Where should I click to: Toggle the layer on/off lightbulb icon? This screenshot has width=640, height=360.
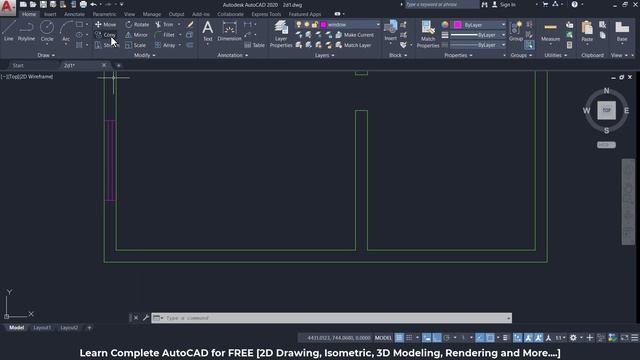click(298, 24)
